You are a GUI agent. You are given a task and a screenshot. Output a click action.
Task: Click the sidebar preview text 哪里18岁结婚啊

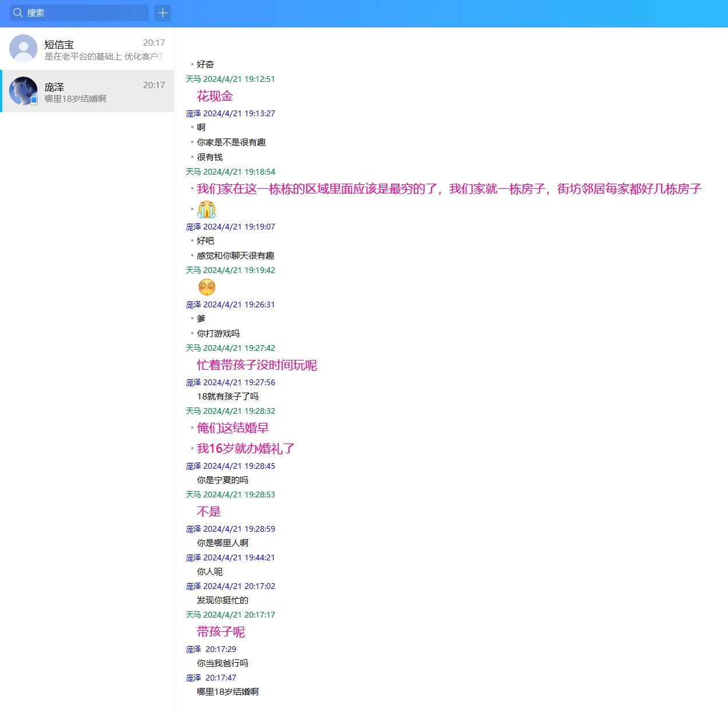point(76,99)
